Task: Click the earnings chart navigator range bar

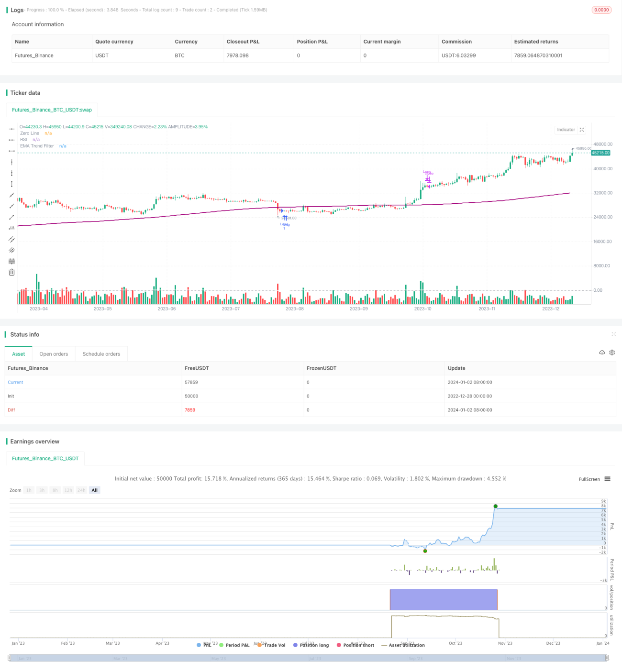Action: coord(308,658)
